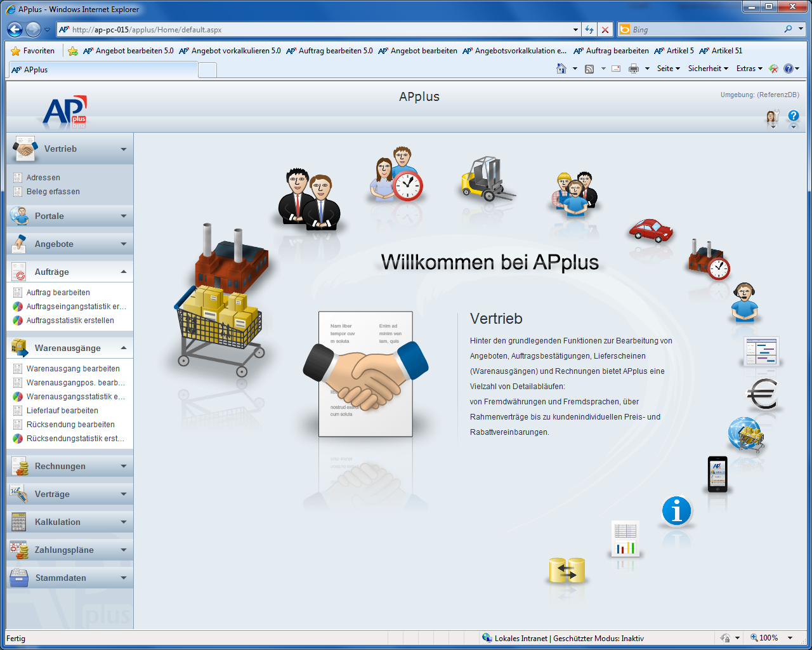
Task: Collapse the Aufträge sidebar section
Action: pyautogui.click(x=123, y=272)
